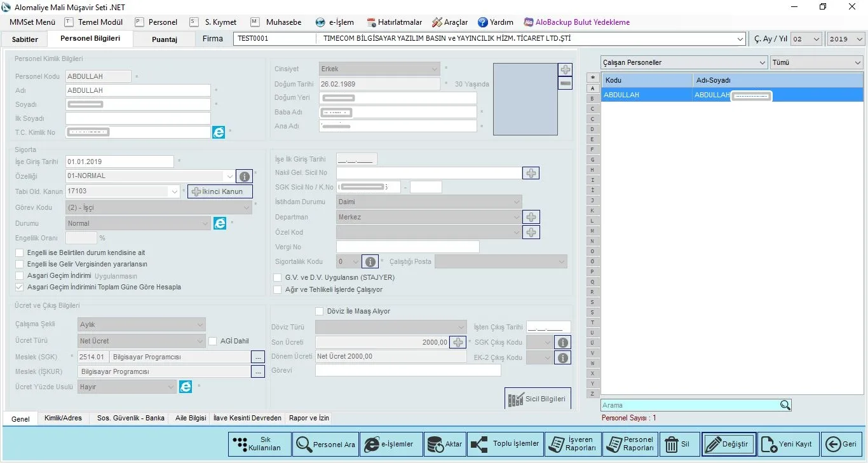Switch to the Puantaj tab
The width and height of the screenshot is (868, 463).
(165, 39)
